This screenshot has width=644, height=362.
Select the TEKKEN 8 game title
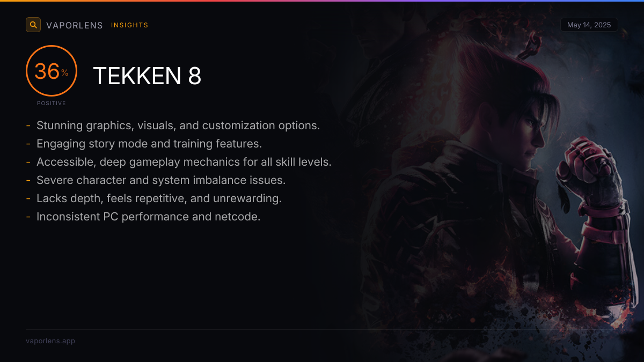click(147, 76)
